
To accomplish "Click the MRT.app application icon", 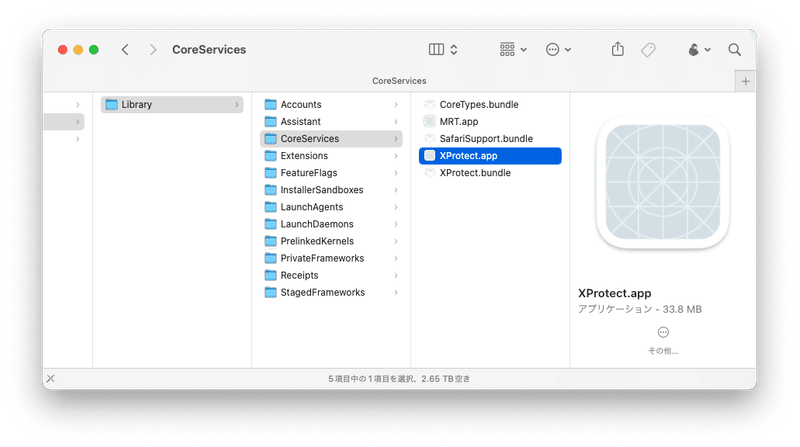I will (x=430, y=121).
